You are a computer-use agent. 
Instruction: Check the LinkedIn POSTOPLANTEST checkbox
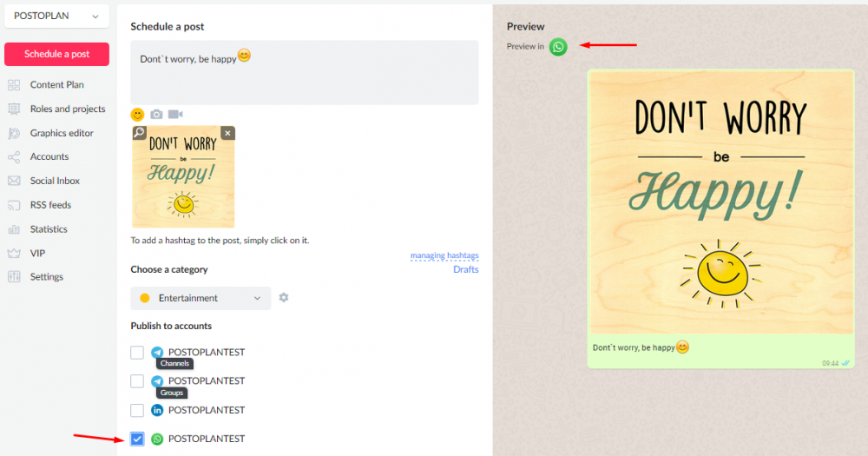(x=137, y=410)
